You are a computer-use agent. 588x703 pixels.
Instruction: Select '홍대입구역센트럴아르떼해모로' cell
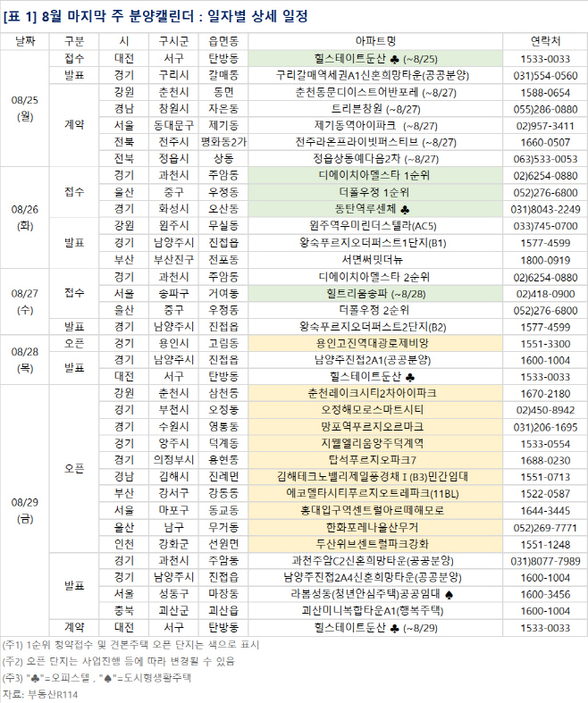coord(375,510)
